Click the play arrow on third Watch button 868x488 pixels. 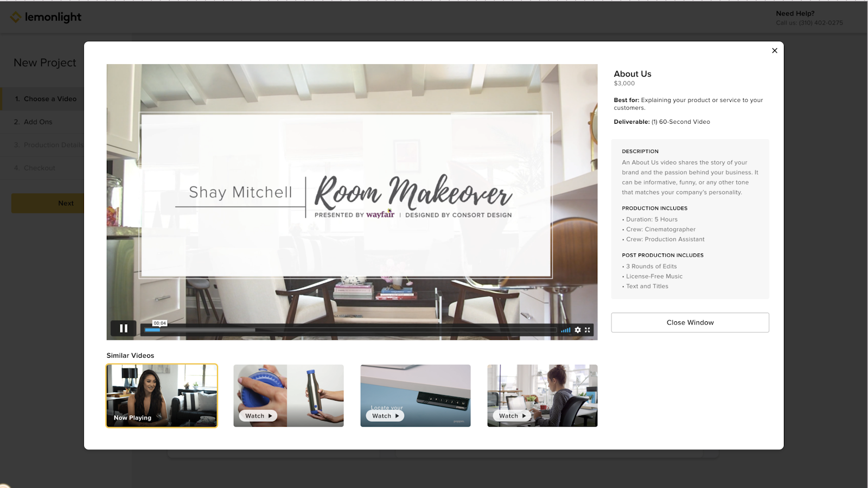(x=397, y=416)
